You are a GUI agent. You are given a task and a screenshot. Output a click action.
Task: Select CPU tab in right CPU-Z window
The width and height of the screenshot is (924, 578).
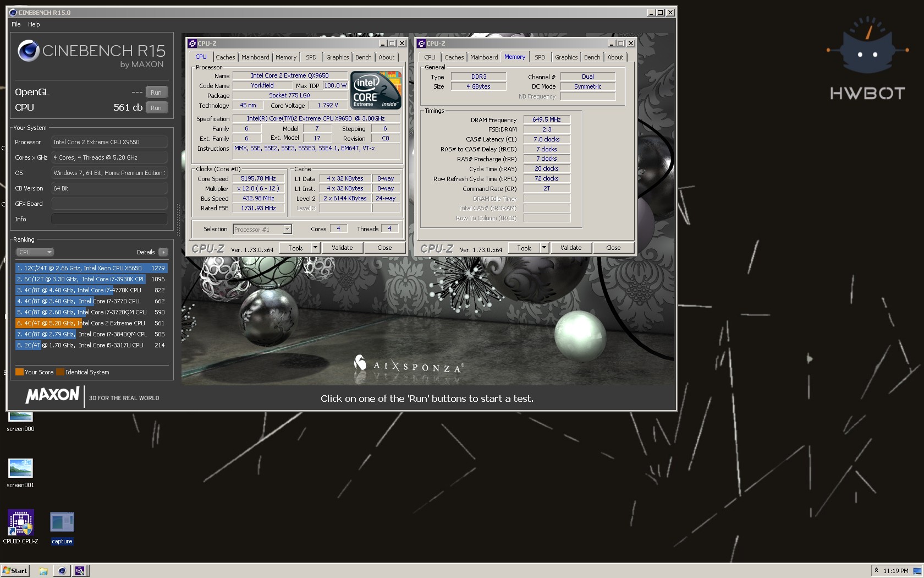(430, 57)
